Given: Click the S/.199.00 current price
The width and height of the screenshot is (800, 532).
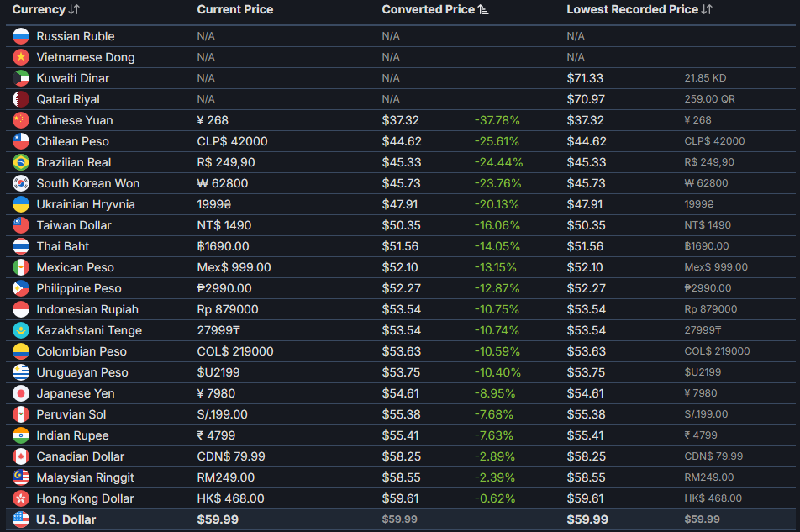Looking at the screenshot, I should [x=222, y=414].
